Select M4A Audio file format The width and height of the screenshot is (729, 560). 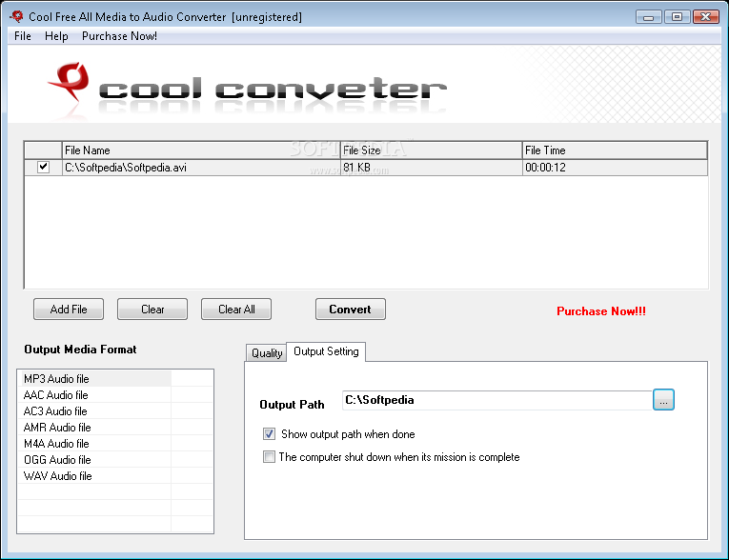pos(94,444)
